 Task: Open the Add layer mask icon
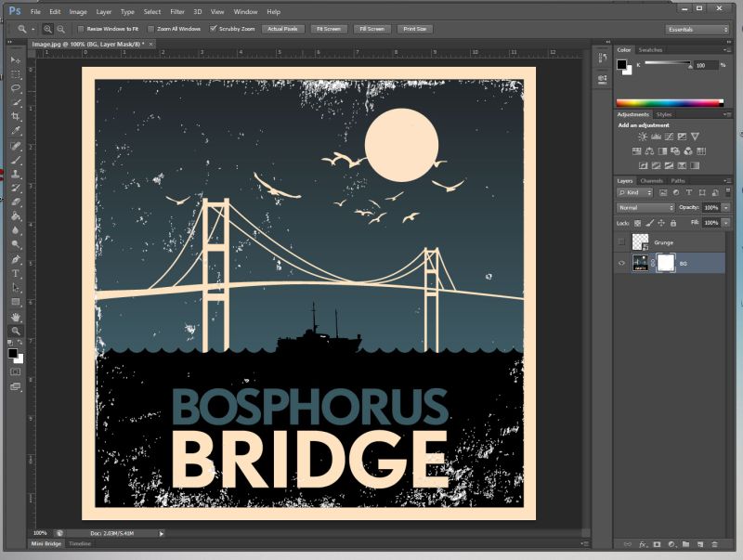[x=657, y=546]
